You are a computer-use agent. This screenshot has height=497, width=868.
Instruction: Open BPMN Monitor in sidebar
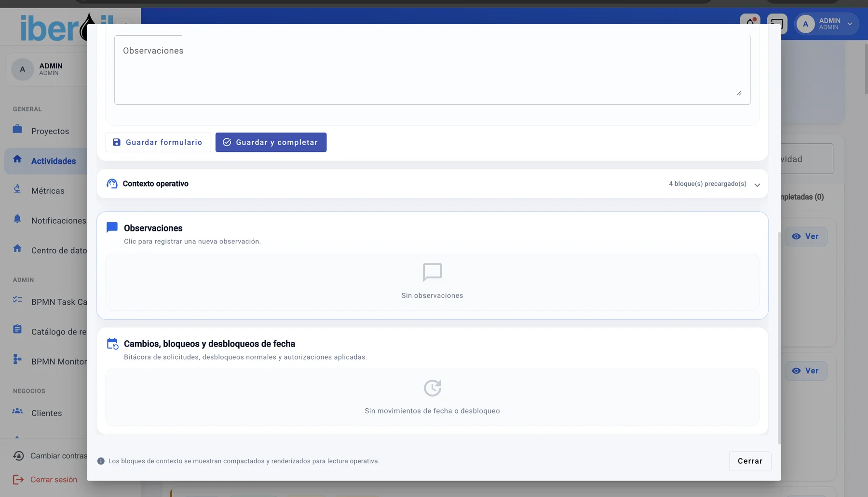tap(46, 362)
